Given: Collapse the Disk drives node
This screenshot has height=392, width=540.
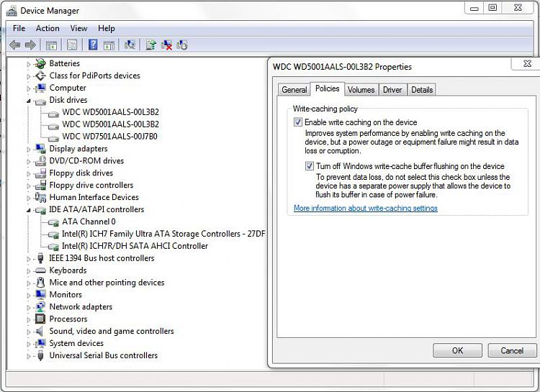Looking at the screenshot, I should tap(29, 101).
